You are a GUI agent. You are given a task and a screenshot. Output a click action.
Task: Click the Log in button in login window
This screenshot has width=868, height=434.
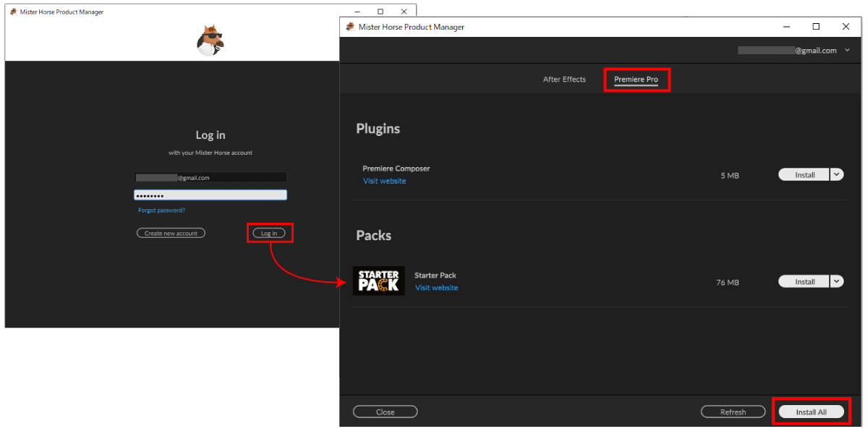[x=269, y=233]
